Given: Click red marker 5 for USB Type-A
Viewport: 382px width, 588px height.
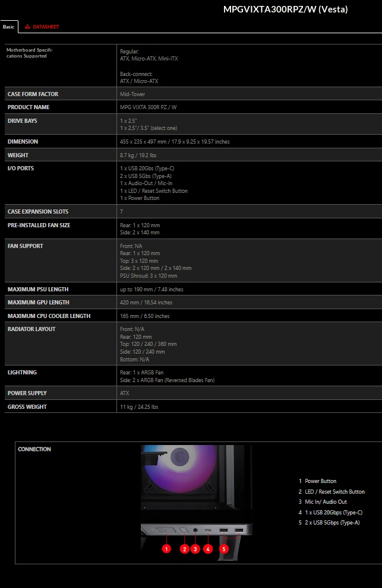Looking at the screenshot, I should 224,549.
